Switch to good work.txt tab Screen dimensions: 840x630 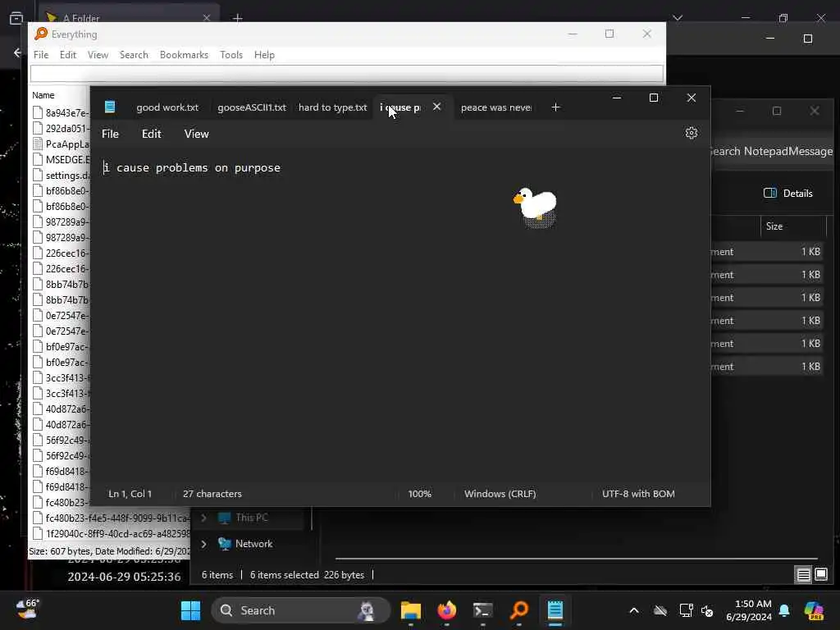[167, 107]
